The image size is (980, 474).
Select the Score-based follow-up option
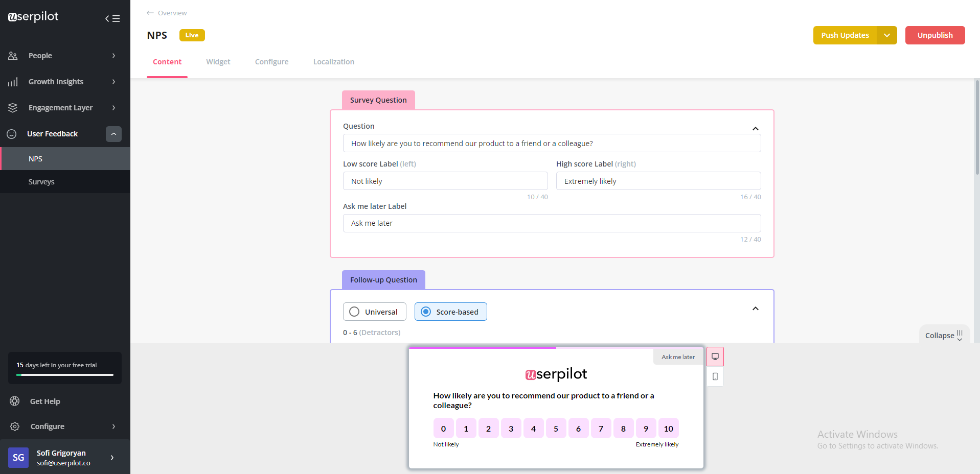tap(450, 312)
